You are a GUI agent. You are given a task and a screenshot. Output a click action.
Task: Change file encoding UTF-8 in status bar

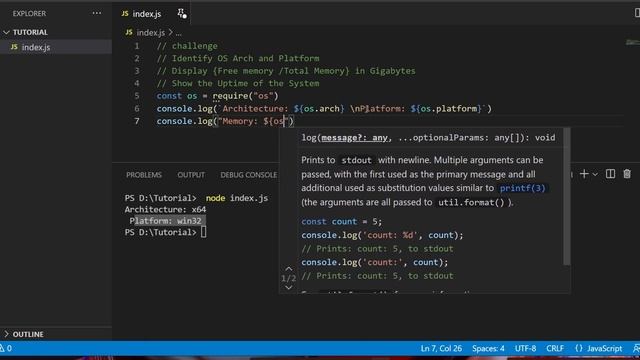pos(525,349)
